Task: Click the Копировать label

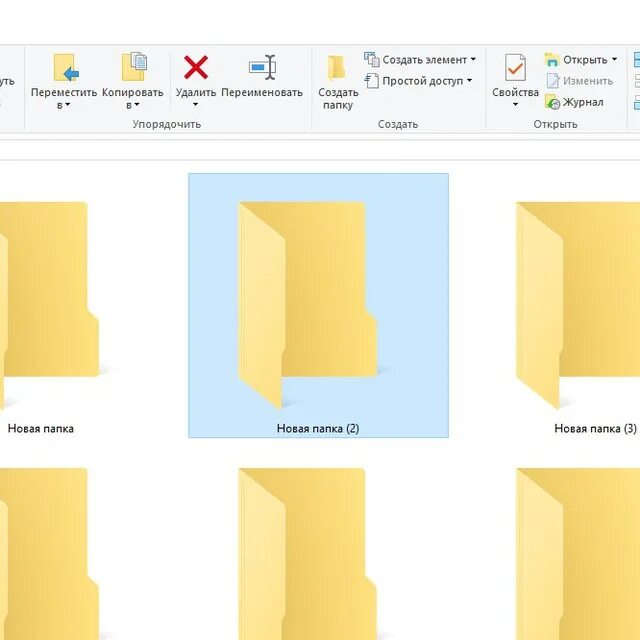Action: (x=133, y=93)
